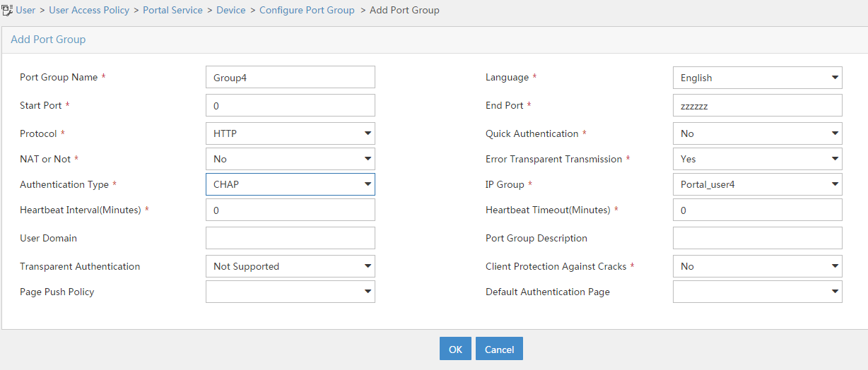The height and width of the screenshot is (370, 868).
Task: Click the End Port label
Action: pyautogui.click(x=505, y=105)
